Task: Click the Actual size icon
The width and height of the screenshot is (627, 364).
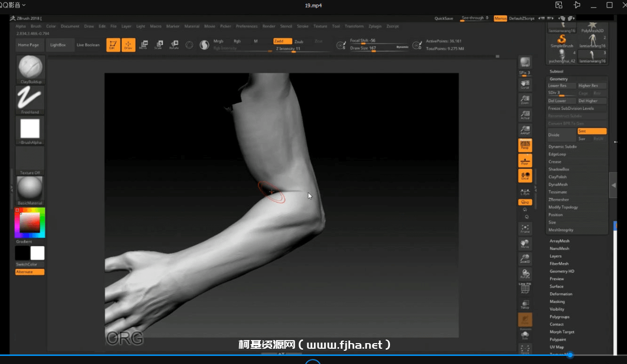Action: (525, 115)
